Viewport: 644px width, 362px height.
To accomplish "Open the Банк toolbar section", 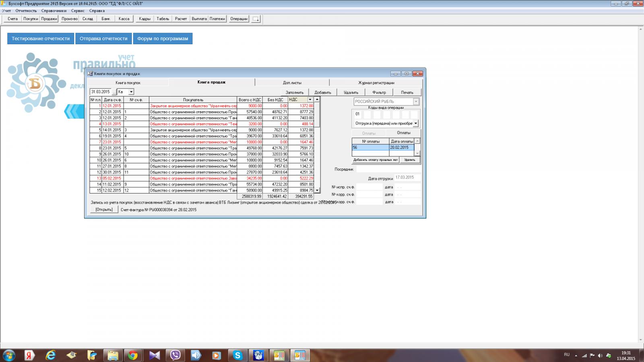I will 106,19.
